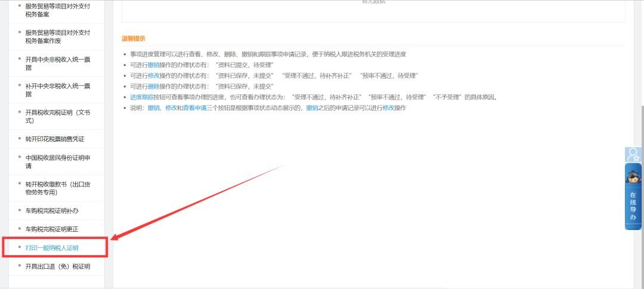Select 开具出口退（免）税证明 in sidebar

tap(57, 266)
